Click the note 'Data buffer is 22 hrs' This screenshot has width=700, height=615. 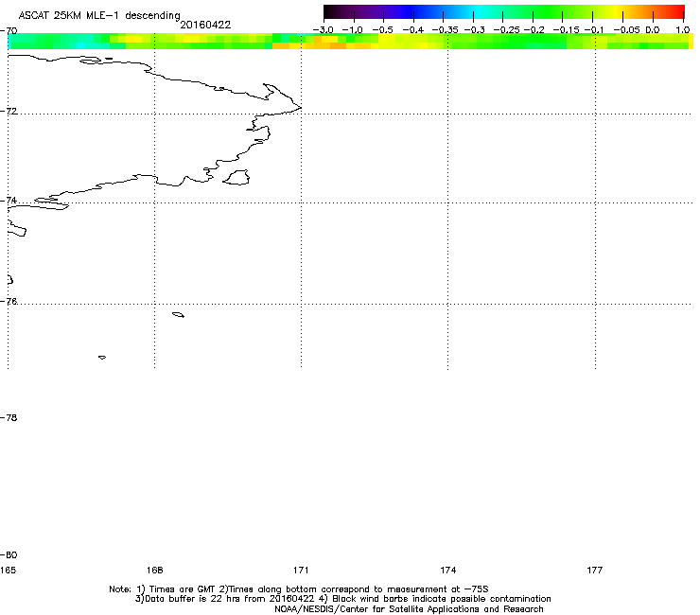pos(193,599)
